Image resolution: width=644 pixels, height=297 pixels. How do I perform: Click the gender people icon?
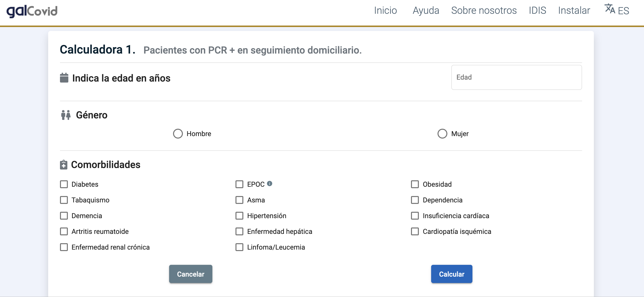tap(66, 115)
